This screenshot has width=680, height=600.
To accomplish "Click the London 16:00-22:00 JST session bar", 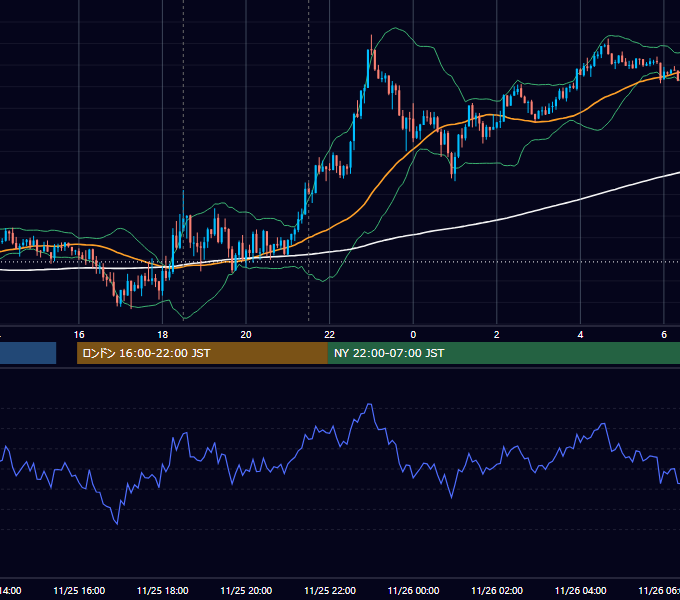I will 202,353.
